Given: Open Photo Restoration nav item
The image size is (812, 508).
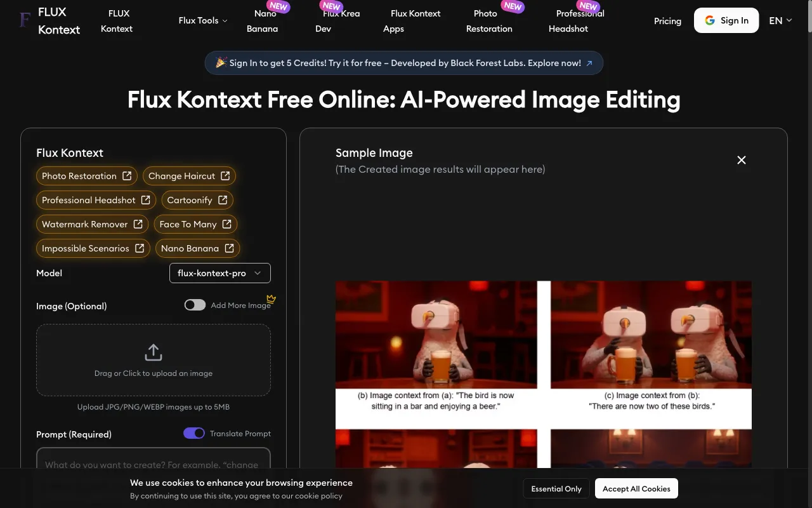Looking at the screenshot, I should 489,21.
